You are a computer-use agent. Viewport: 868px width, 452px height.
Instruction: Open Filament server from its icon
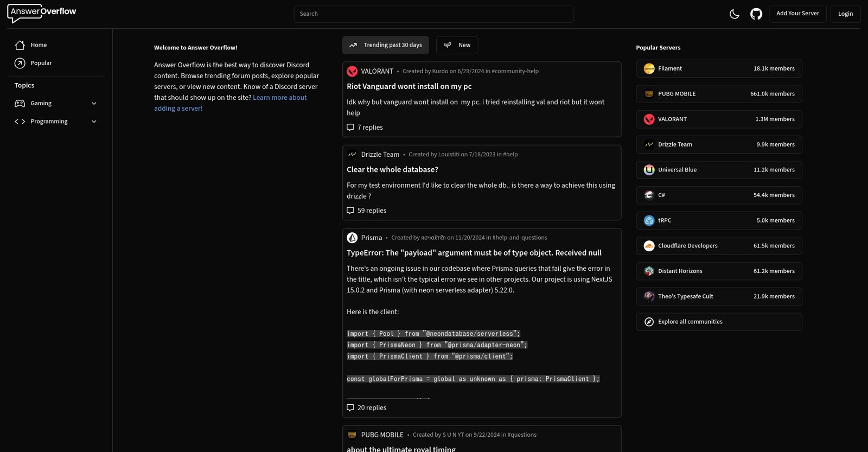point(649,69)
